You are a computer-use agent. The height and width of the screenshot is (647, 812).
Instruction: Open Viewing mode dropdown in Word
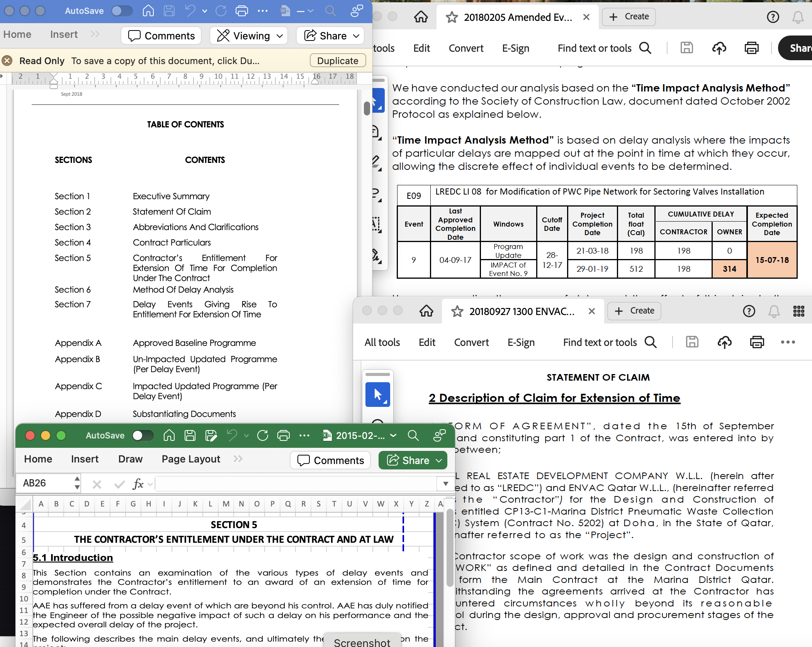249,36
